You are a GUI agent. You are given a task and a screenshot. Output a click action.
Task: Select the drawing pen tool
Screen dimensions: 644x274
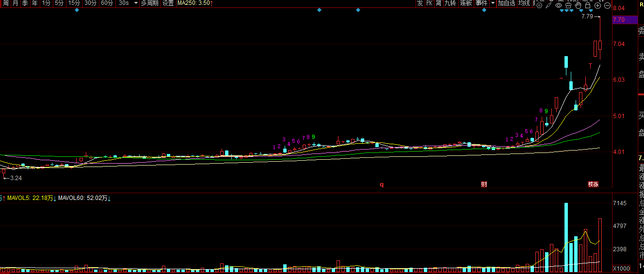[549, 5]
